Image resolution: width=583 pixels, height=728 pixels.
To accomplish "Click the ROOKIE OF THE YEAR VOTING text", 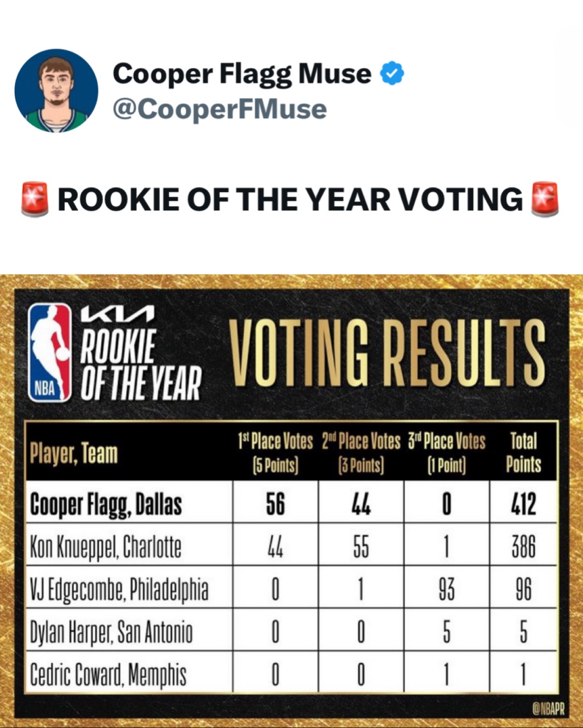I will [290, 199].
